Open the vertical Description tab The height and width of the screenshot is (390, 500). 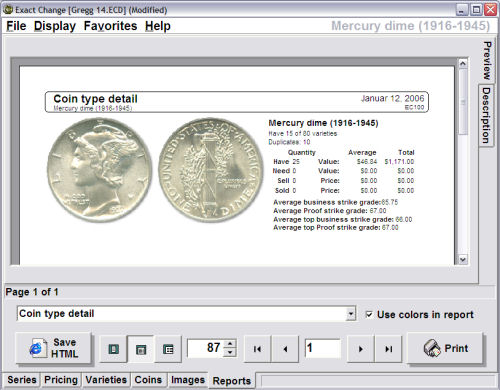click(487, 115)
